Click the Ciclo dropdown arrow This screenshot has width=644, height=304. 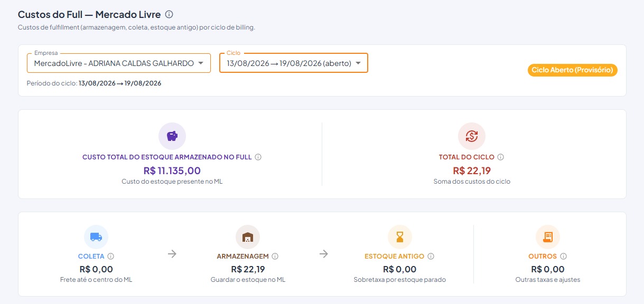(358, 63)
